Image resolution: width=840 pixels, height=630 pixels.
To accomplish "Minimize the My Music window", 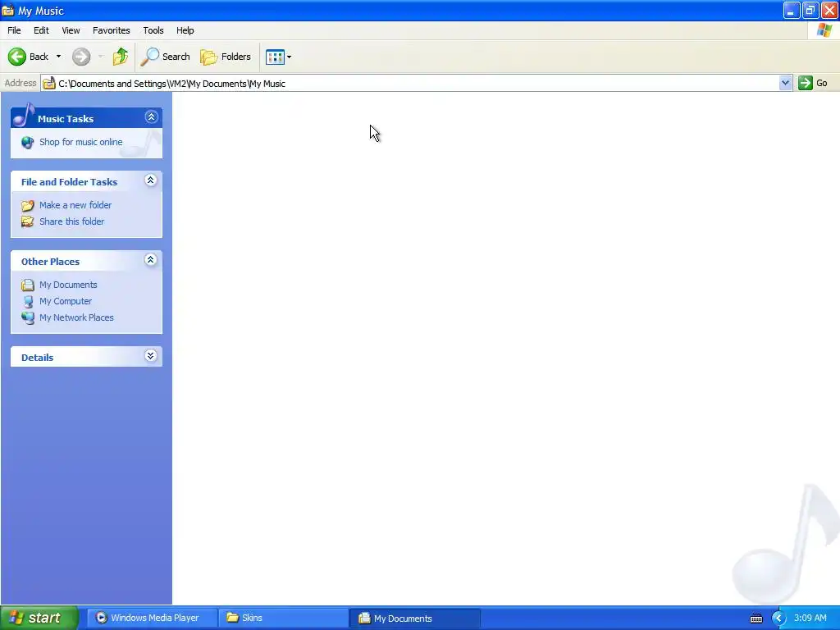I will pos(792,10).
